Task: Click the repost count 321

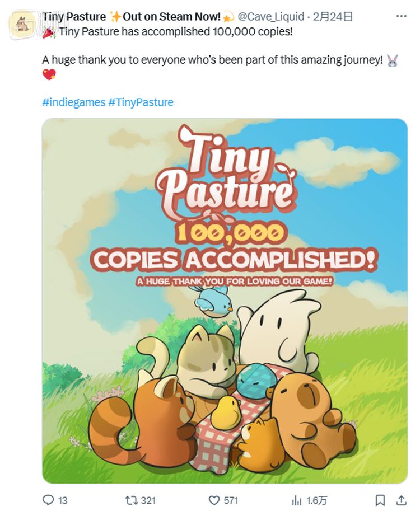Action: click(x=148, y=500)
